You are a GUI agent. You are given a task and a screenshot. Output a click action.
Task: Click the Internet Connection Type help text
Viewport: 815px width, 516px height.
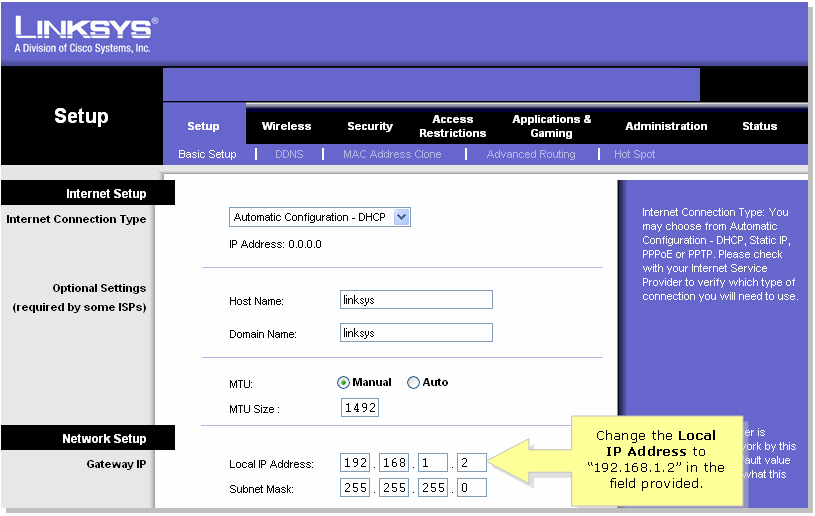point(720,254)
